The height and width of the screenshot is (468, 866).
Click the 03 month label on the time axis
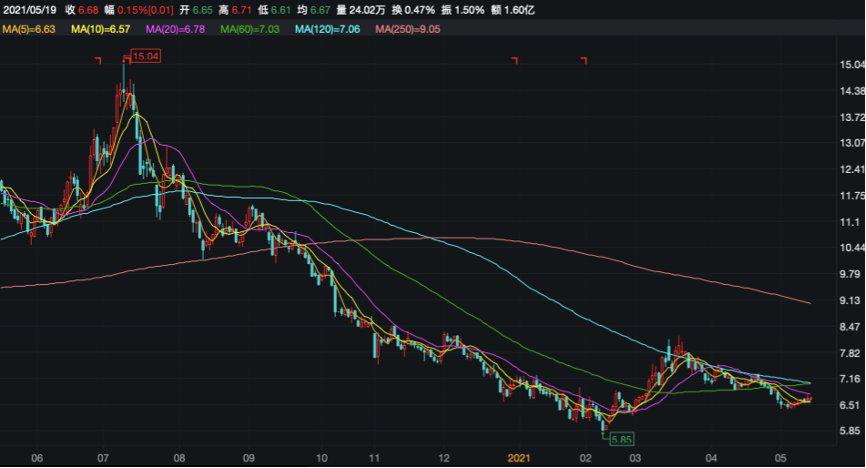635,456
